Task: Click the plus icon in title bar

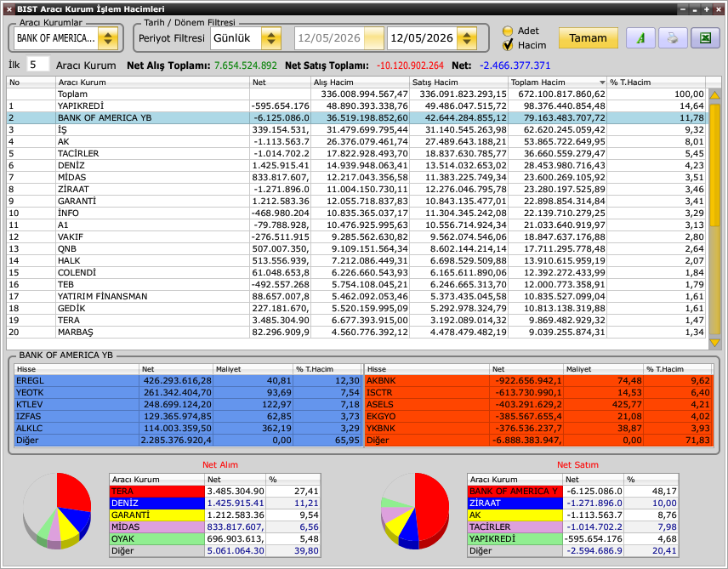Action: [707, 9]
